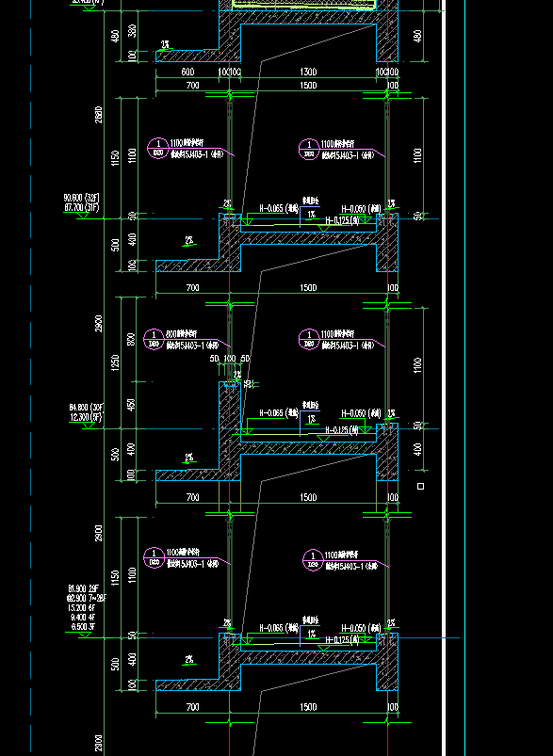Pick the 2880 vertical dimension text
Screen dimensions: 553x756
pyautogui.click(x=99, y=115)
